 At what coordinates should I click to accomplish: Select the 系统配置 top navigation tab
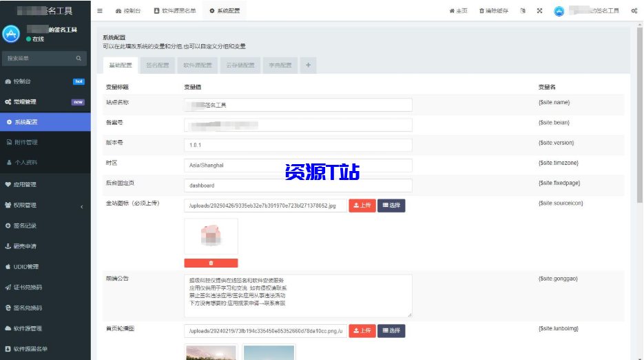[x=225, y=11]
